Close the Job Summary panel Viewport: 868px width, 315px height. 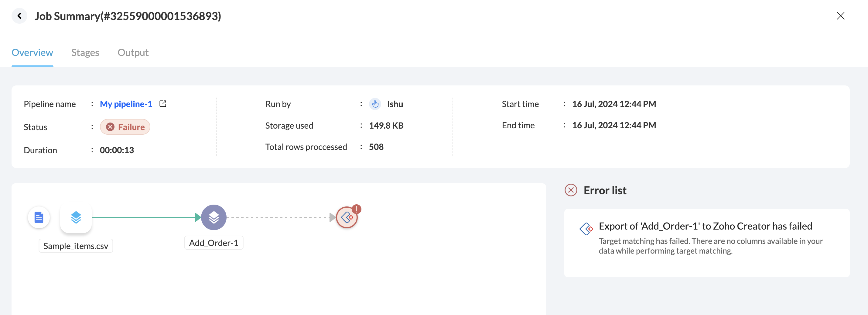pos(840,16)
